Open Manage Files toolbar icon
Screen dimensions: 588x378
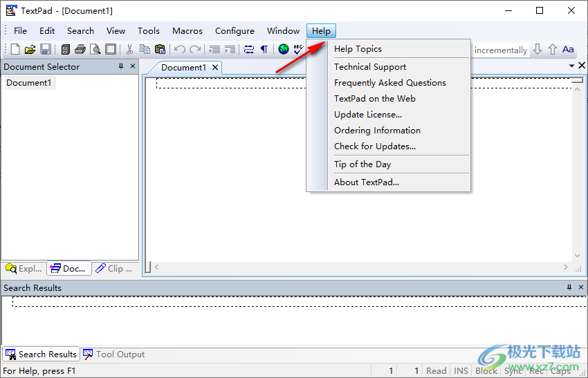(x=65, y=49)
